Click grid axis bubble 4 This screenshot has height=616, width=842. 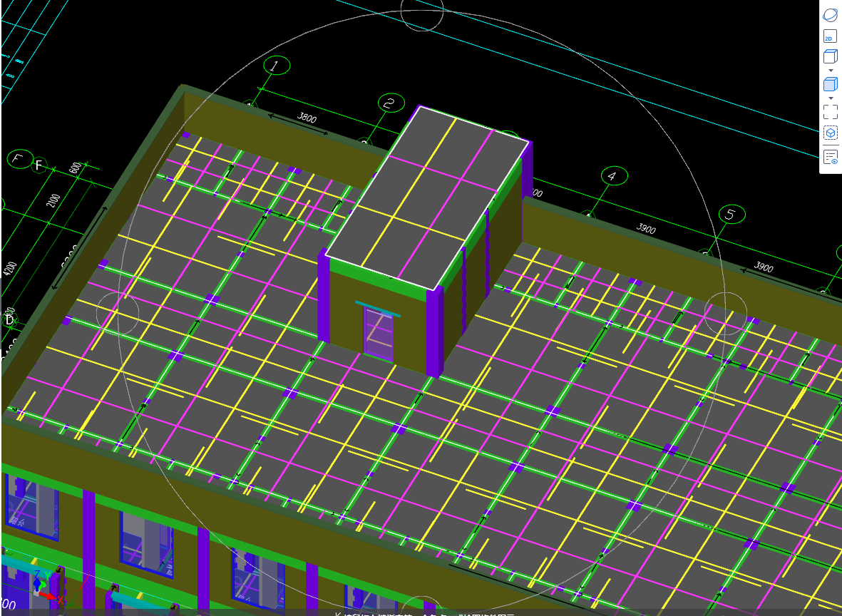tap(614, 176)
